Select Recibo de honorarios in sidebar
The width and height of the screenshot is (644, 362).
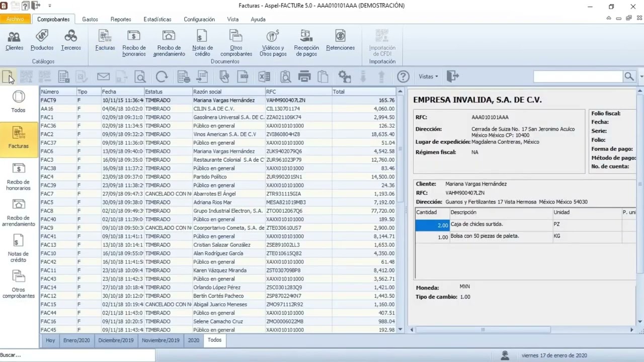pos(18,176)
